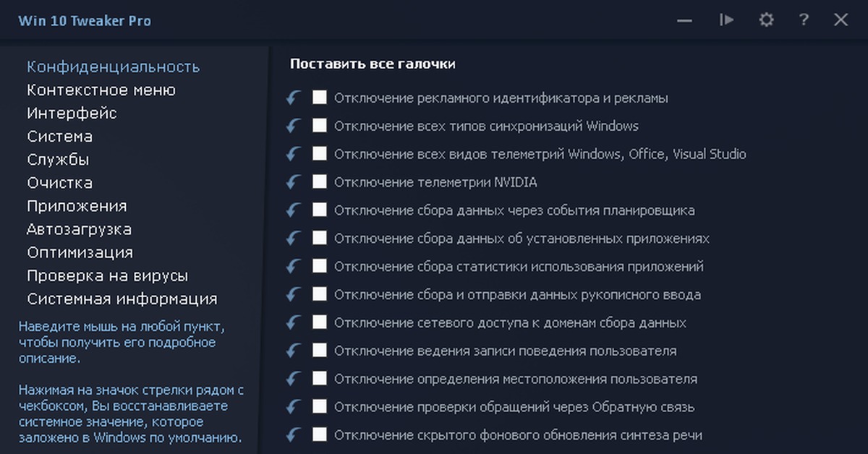This screenshot has height=454, width=868.
Task: Restore default arrow for телеметрии NVIDIA
Action: pos(293,182)
